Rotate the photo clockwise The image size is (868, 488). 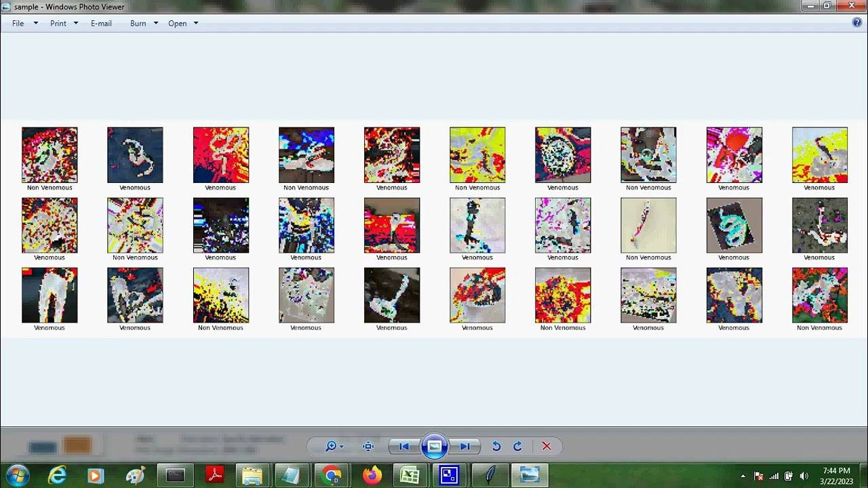[517, 446]
